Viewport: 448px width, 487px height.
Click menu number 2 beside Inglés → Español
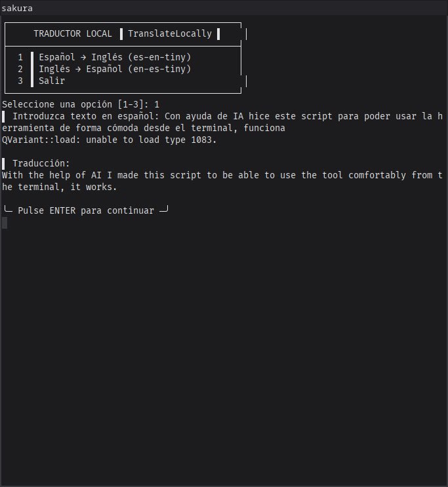[x=20, y=69]
